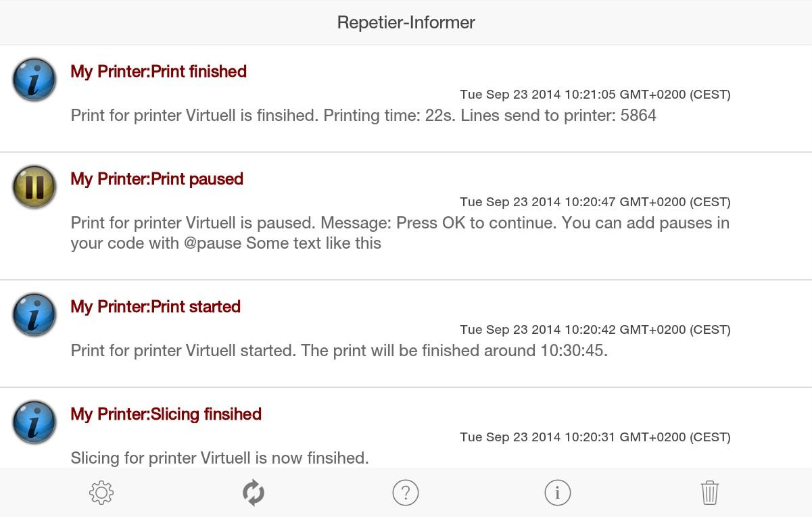Open help via the question mark icon
Image resolution: width=812 pixels, height=517 pixels.
coord(406,493)
